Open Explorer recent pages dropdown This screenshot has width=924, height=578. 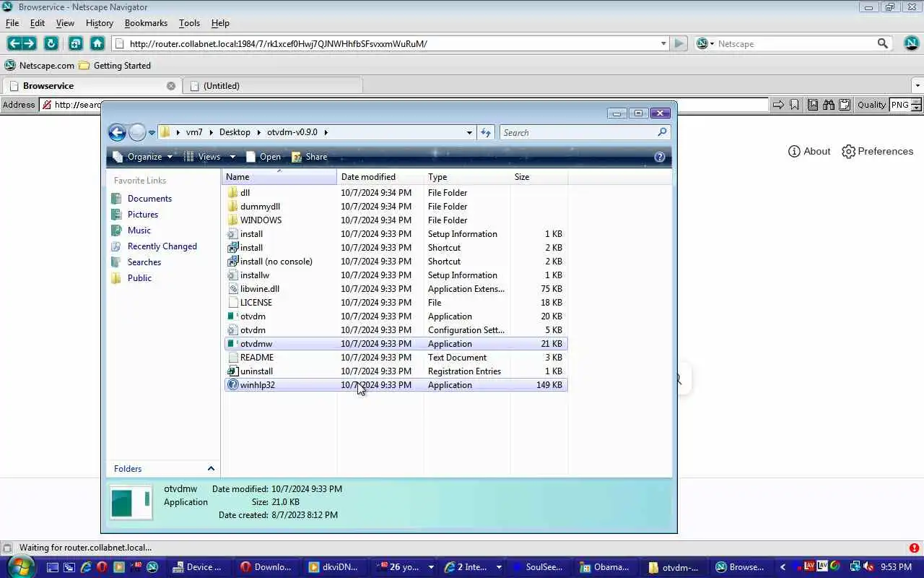pyautogui.click(x=152, y=133)
